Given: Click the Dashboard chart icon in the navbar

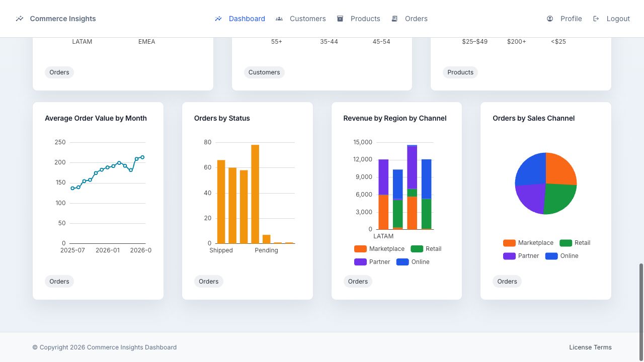Looking at the screenshot, I should pos(218,19).
